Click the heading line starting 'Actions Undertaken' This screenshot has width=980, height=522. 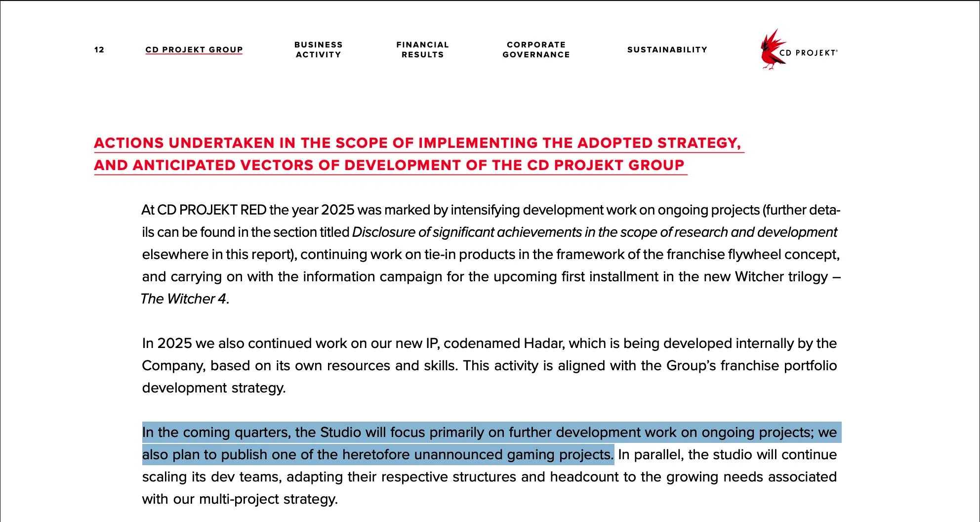coord(417,143)
